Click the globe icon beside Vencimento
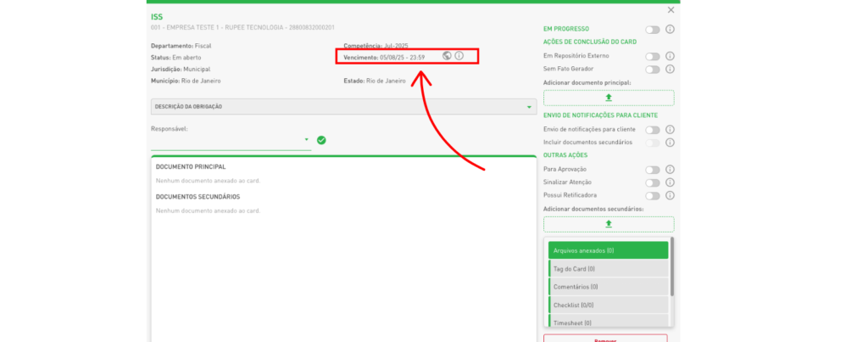868x342 pixels. pos(447,56)
